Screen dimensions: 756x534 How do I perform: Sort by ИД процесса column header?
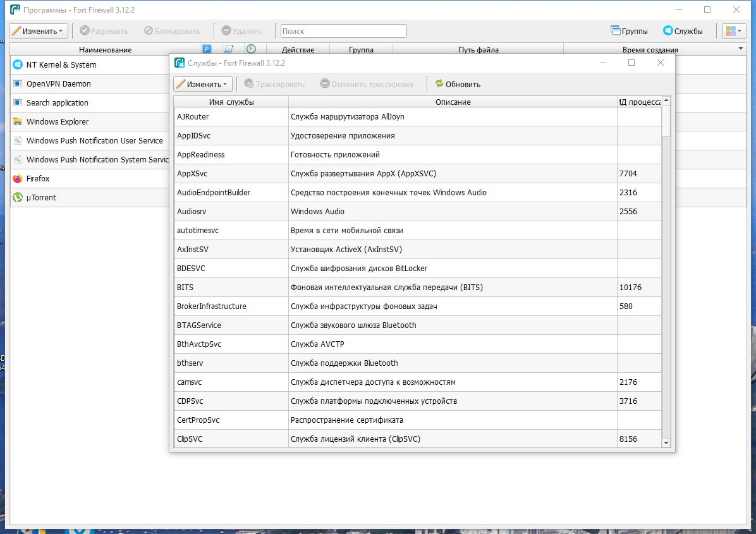[x=639, y=102]
